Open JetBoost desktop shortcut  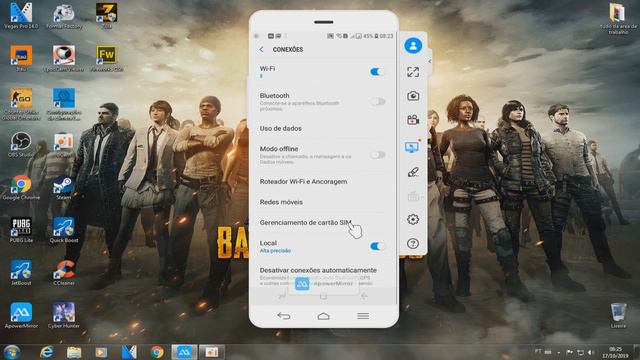(21, 273)
